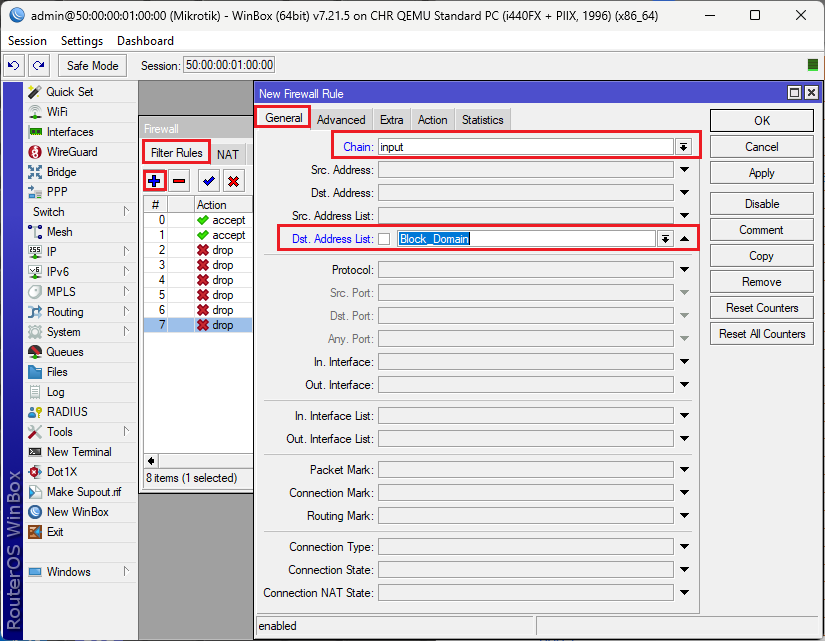This screenshot has width=825, height=641.
Task: Open the Session menu
Action: click(27, 41)
